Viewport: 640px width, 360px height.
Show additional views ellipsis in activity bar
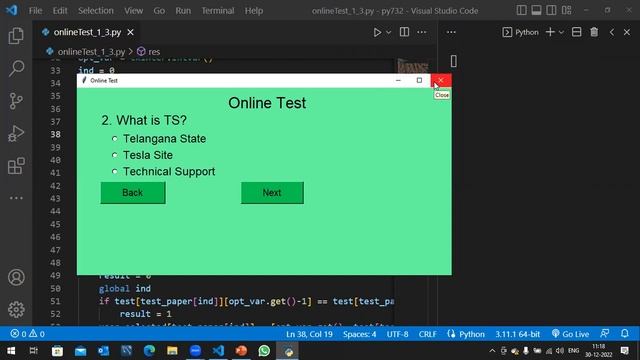(16, 198)
